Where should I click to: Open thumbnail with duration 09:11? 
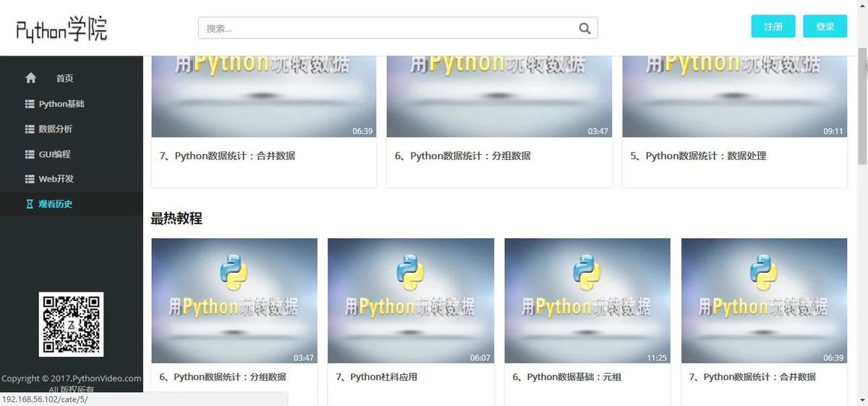735,96
